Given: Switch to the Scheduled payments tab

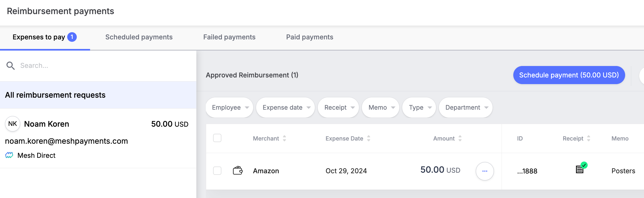Looking at the screenshot, I should coord(139,37).
